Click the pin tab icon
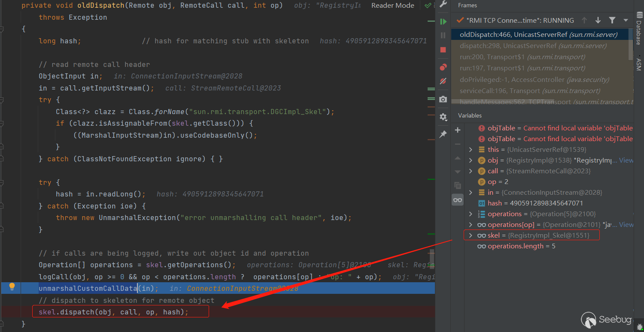This screenshot has width=644, height=332. [x=444, y=134]
